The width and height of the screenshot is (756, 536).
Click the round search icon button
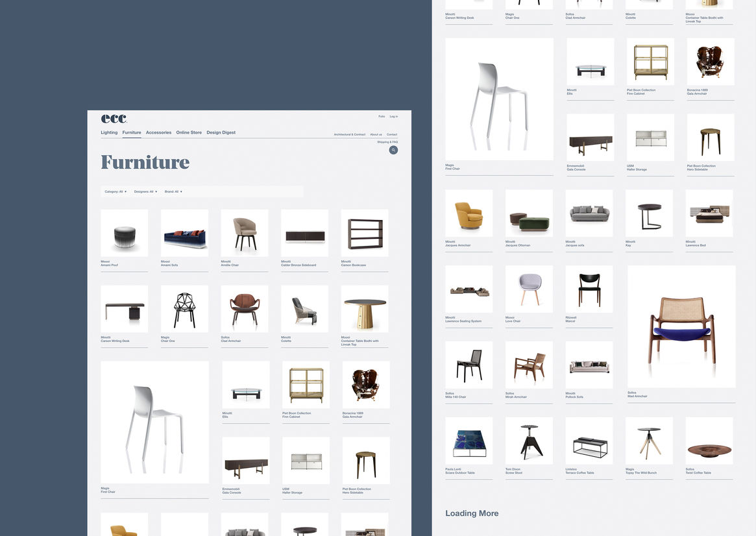tap(393, 150)
